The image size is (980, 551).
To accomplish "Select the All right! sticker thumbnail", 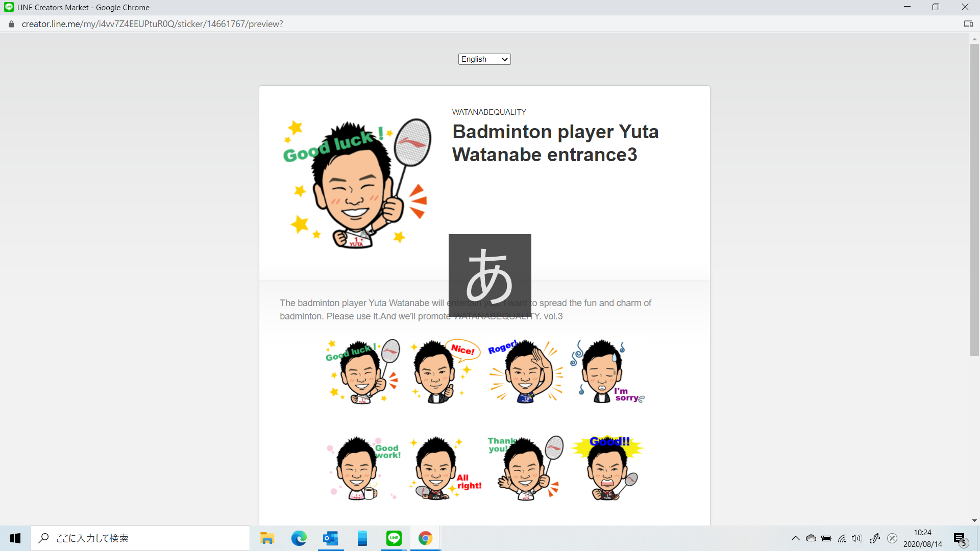I will (x=444, y=468).
